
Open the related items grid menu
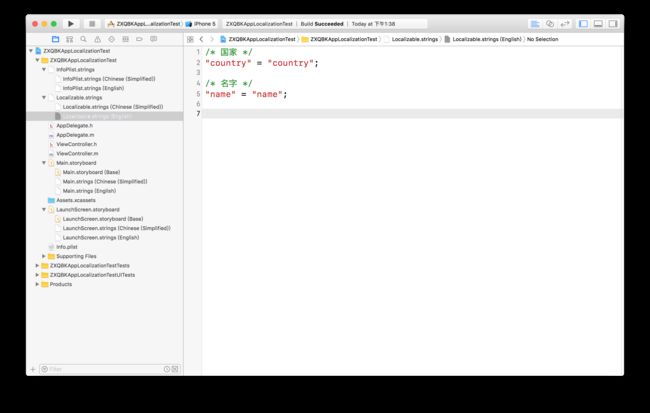pos(190,39)
